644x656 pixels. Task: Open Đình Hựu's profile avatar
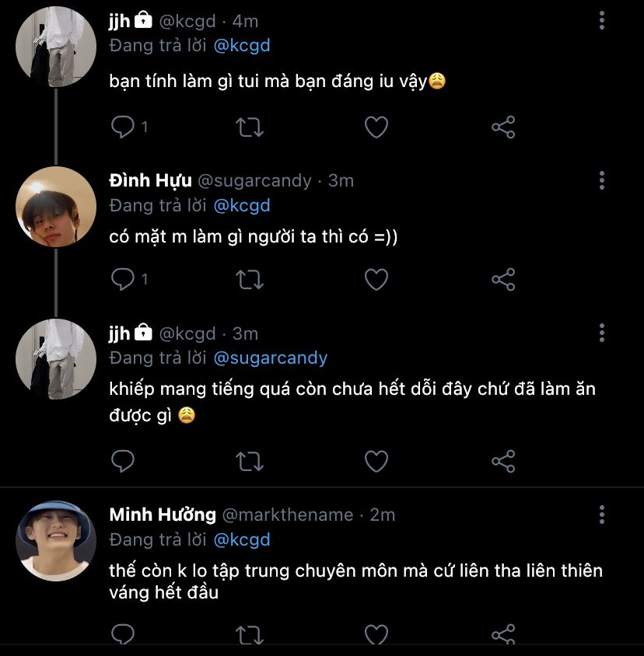pyautogui.click(x=56, y=207)
